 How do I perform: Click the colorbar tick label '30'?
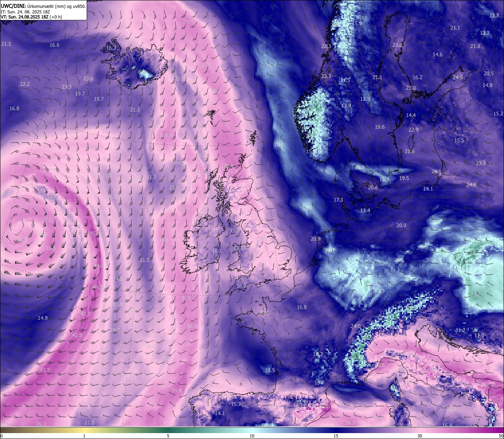tap(420, 436)
